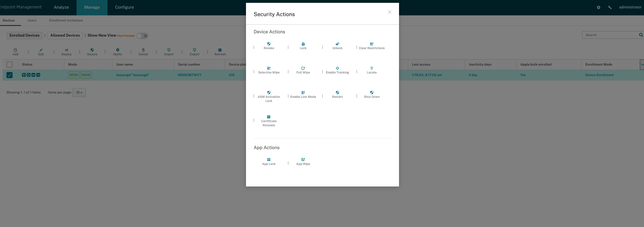Screen dimensions: 644x227
Task: Choose Certificate Renewal action
Action: [269, 121]
